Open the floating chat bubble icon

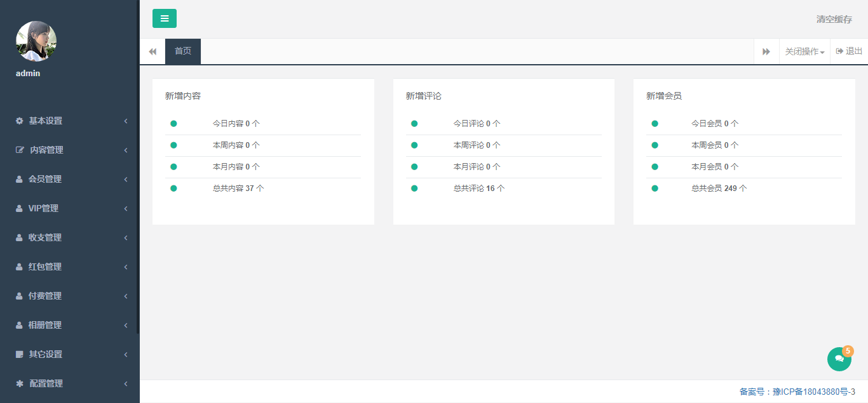[839, 359]
